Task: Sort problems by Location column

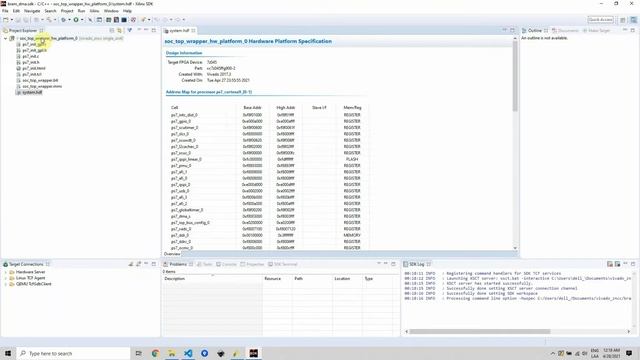Action: [x=347, y=278]
